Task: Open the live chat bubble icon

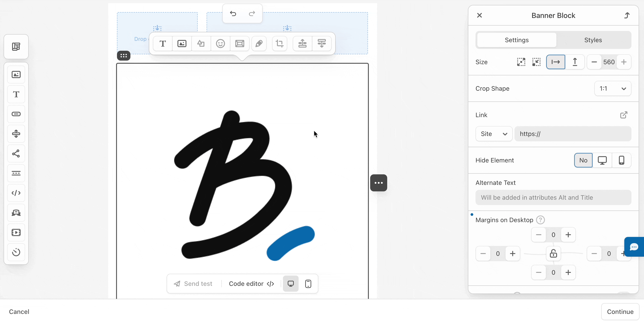Action: click(x=634, y=247)
